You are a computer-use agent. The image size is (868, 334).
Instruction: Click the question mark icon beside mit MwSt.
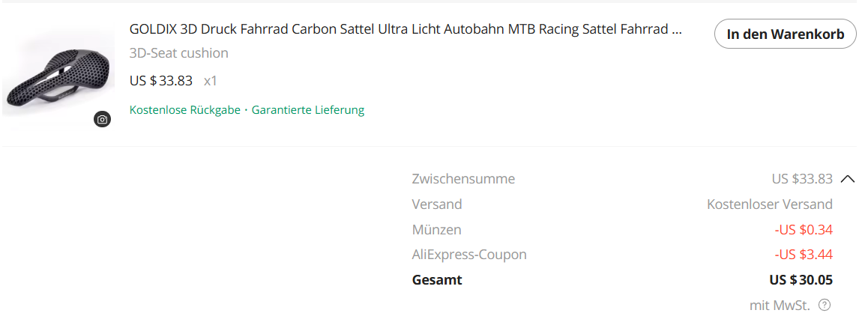coord(825,305)
